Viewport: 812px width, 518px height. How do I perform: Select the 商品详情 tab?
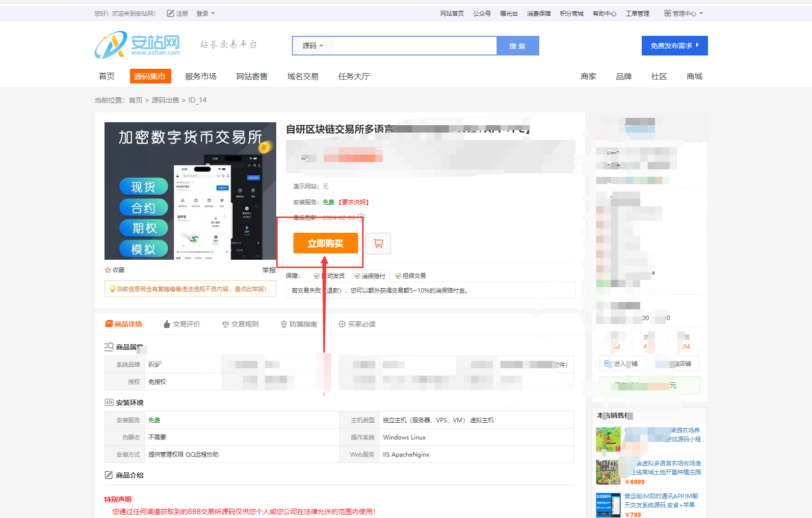(x=124, y=324)
